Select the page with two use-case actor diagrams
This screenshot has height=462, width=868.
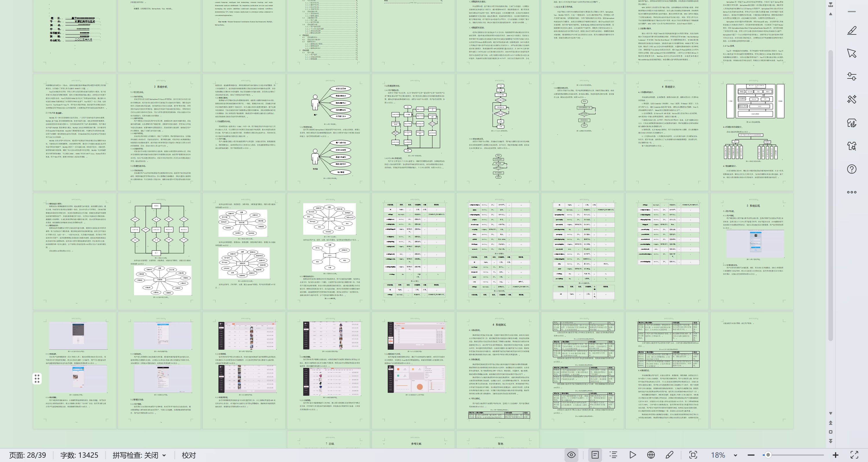click(328, 132)
